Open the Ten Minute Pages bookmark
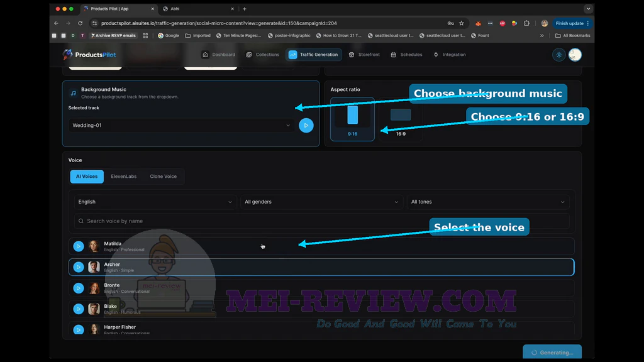Viewport: 644px width, 362px height. (x=238, y=36)
